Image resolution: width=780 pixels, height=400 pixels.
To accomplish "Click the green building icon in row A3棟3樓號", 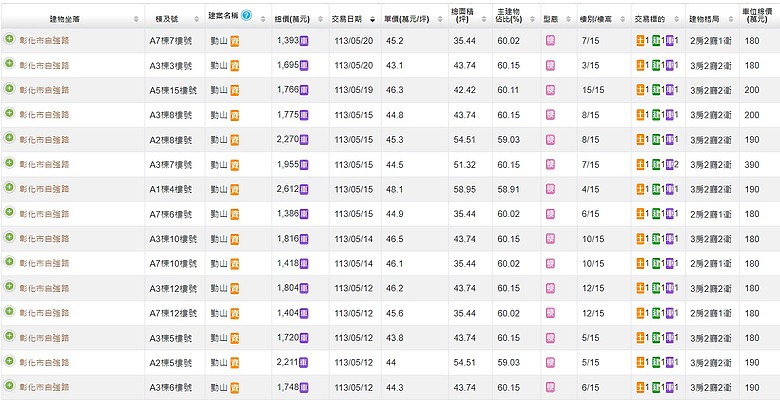I will pos(656,66).
